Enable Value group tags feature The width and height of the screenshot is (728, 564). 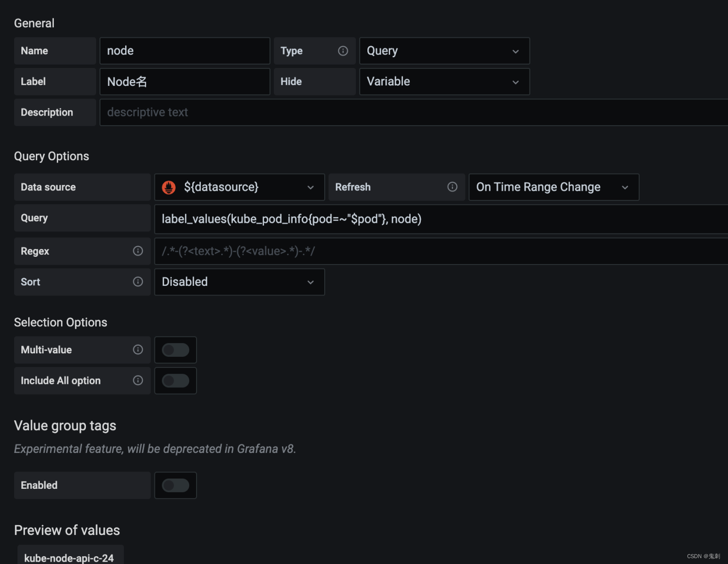click(175, 485)
